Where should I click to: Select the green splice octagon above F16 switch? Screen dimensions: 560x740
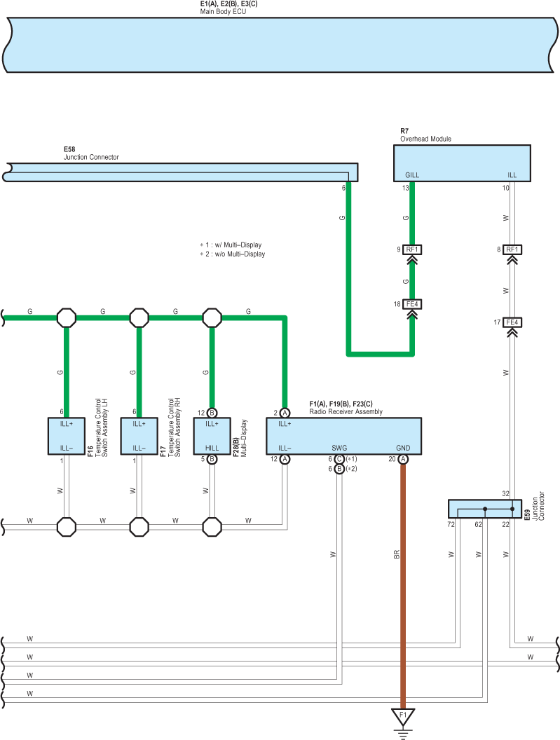click(67, 318)
